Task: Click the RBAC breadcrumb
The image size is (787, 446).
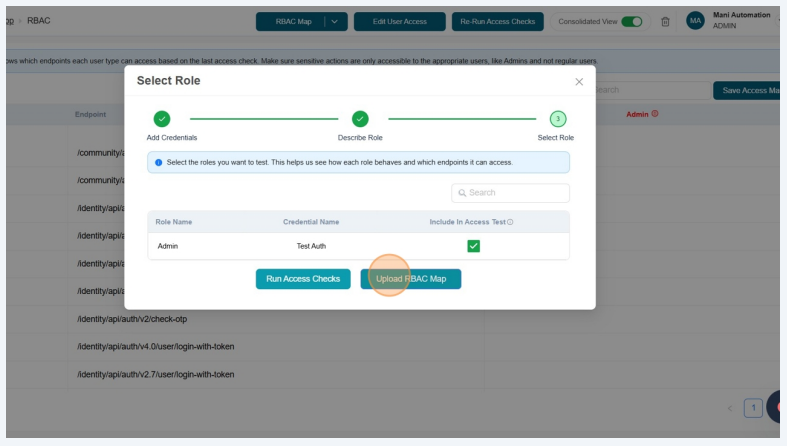Action: (39, 21)
